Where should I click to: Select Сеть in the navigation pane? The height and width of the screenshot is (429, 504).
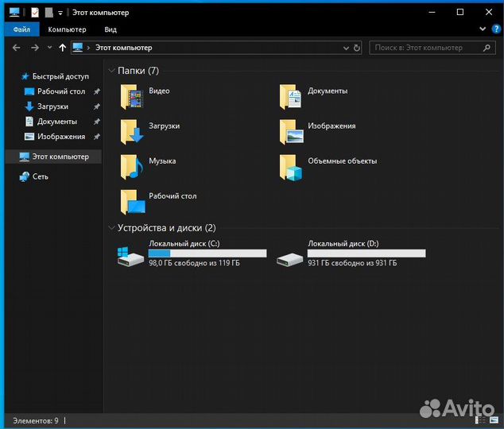[40, 176]
